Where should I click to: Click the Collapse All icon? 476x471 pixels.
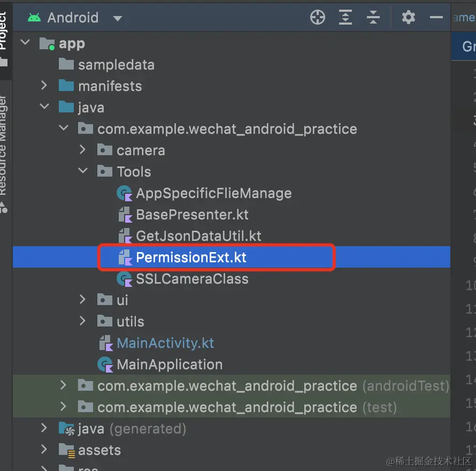click(x=373, y=17)
